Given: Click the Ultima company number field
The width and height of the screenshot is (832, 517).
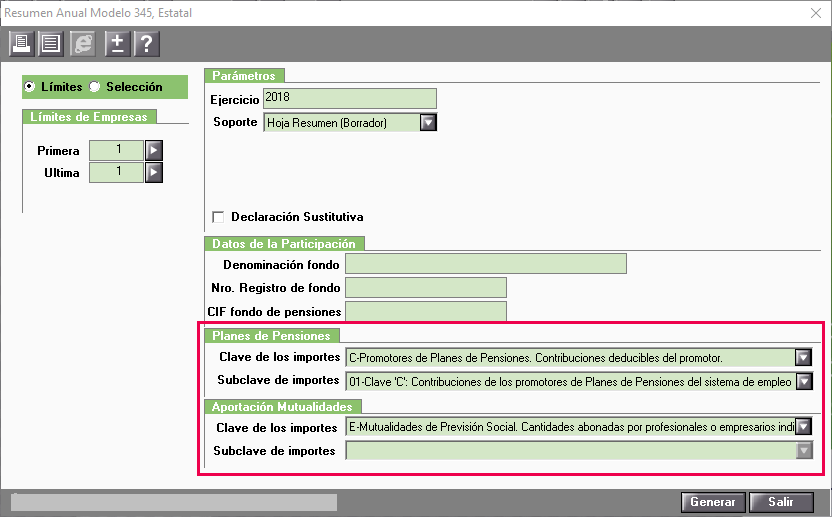Looking at the screenshot, I should click(x=116, y=173).
